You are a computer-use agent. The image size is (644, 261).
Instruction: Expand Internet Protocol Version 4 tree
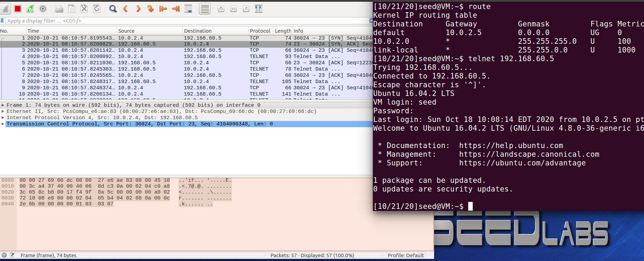[3, 117]
